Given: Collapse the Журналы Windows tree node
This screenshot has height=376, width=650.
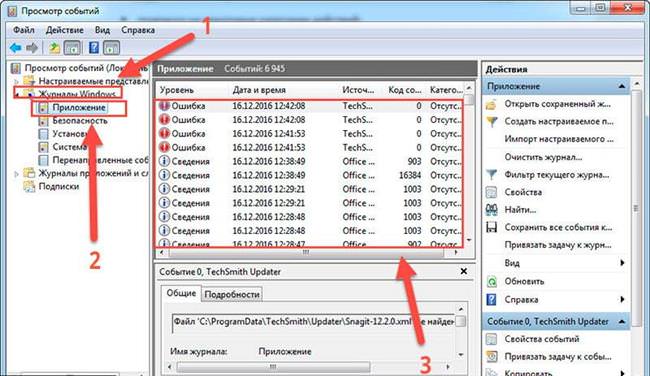Looking at the screenshot, I should point(17,95).
